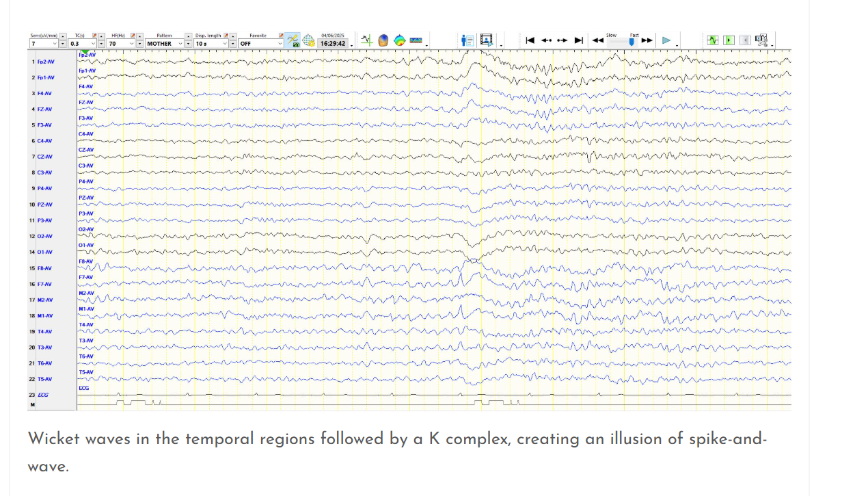This screenshot has height=496, width=868.
Task: Select channel 22 T5-AV label
Action: (44, 379)
